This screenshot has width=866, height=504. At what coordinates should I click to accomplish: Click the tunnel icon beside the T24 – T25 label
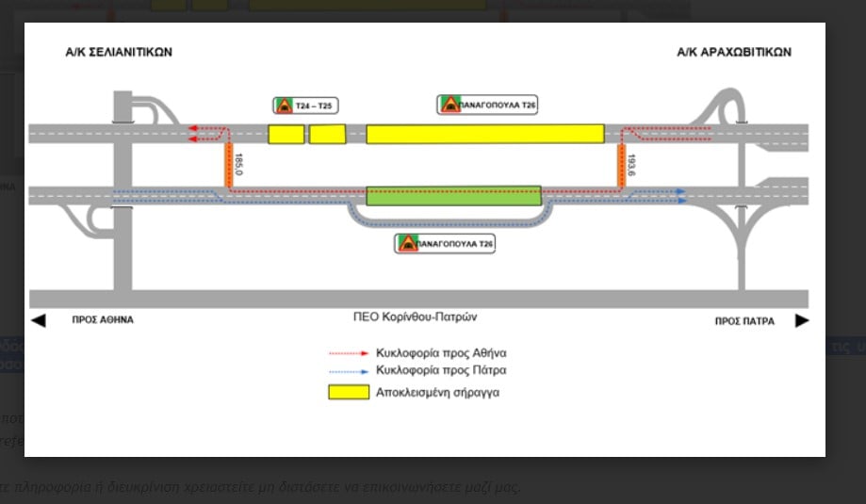pos(283,106)
